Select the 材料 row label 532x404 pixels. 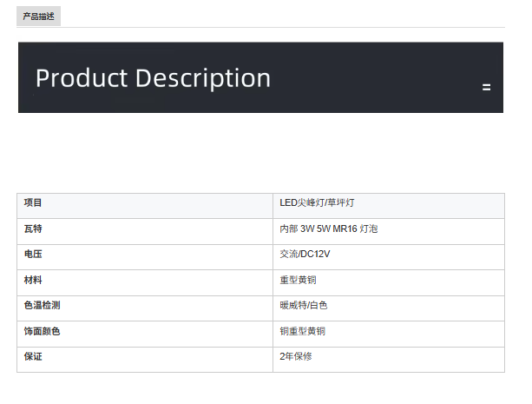coord(33,281)
